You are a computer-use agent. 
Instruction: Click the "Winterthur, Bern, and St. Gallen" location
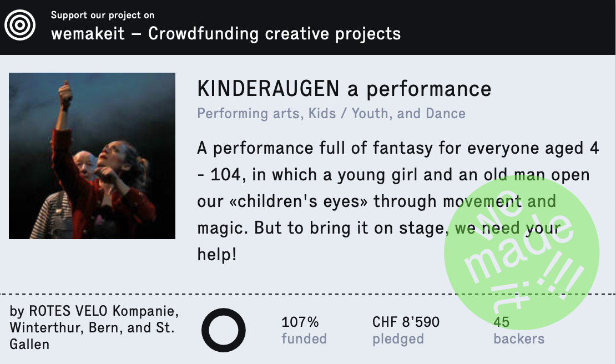pyautogui.click(x=92, y=336)
